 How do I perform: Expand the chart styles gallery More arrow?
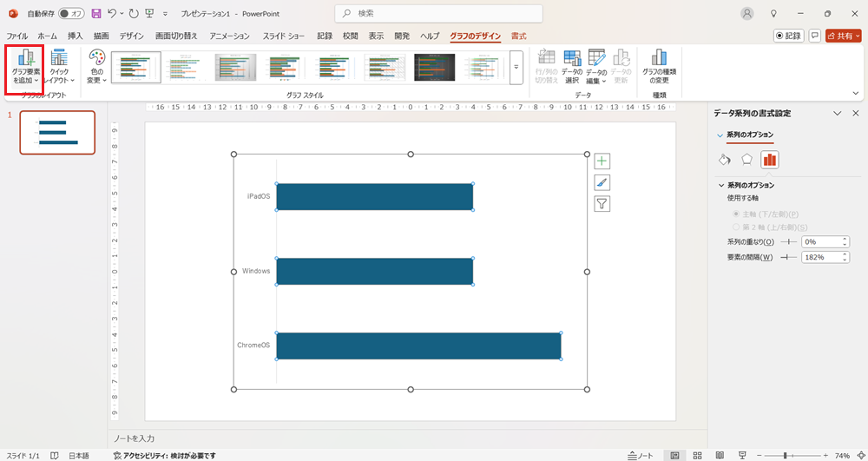point(516,67)
